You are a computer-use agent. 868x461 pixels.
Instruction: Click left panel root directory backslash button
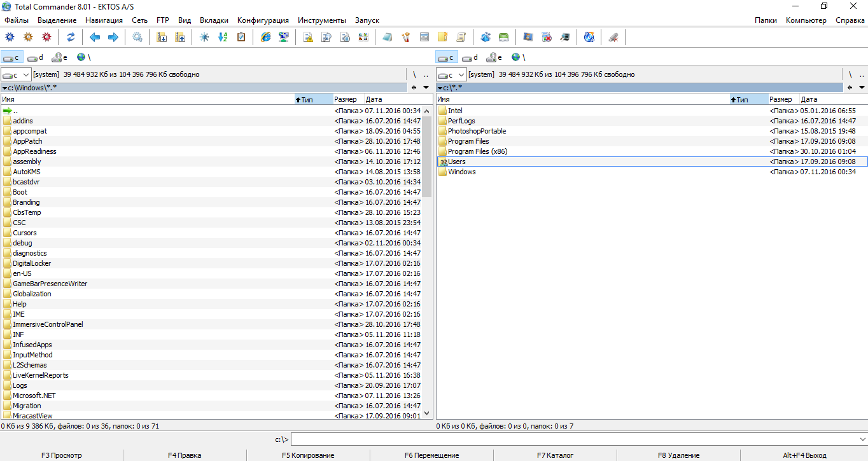click(414, 74)
